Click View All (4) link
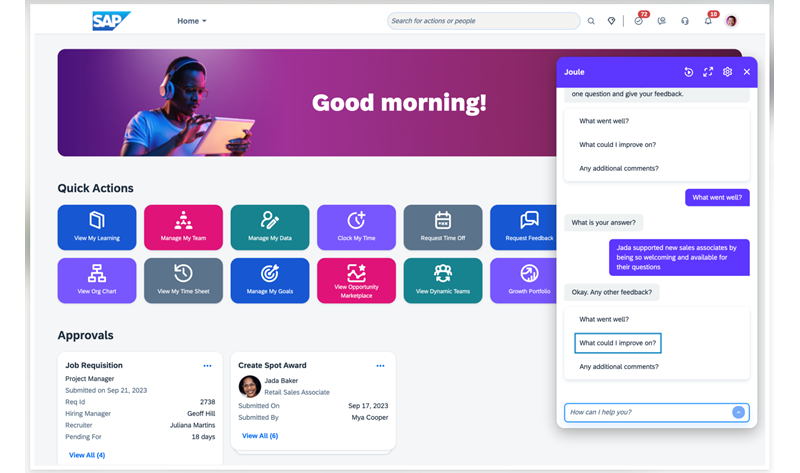This screenshot has width=800, height=473. (x=87, y=455)
